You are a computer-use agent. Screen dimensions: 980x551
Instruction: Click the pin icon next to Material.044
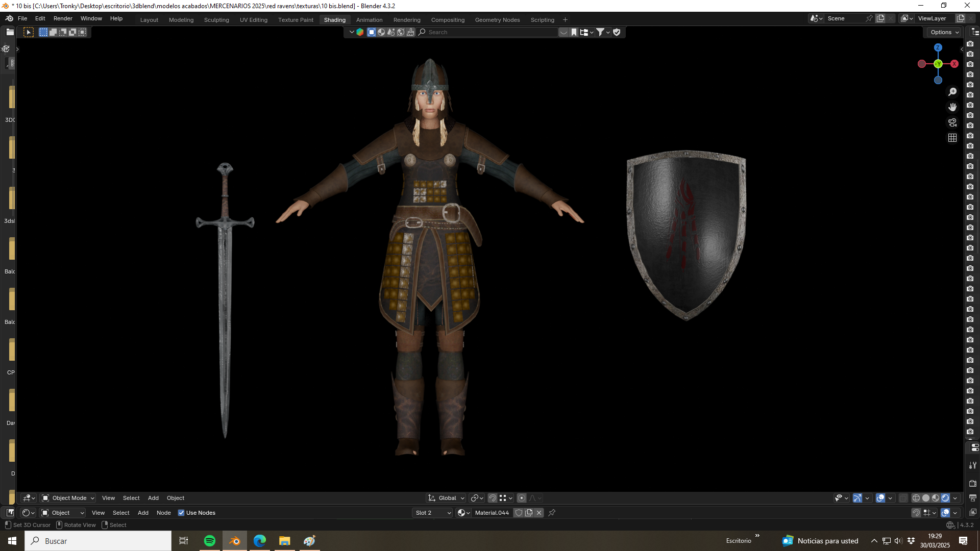coord(552,513)
